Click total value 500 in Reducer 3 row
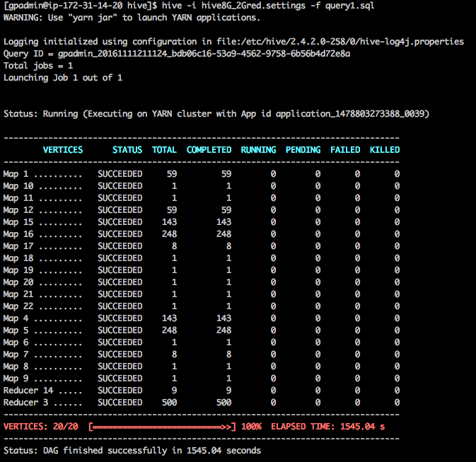Viewport: 476px width, 462px height. (169, 403)
